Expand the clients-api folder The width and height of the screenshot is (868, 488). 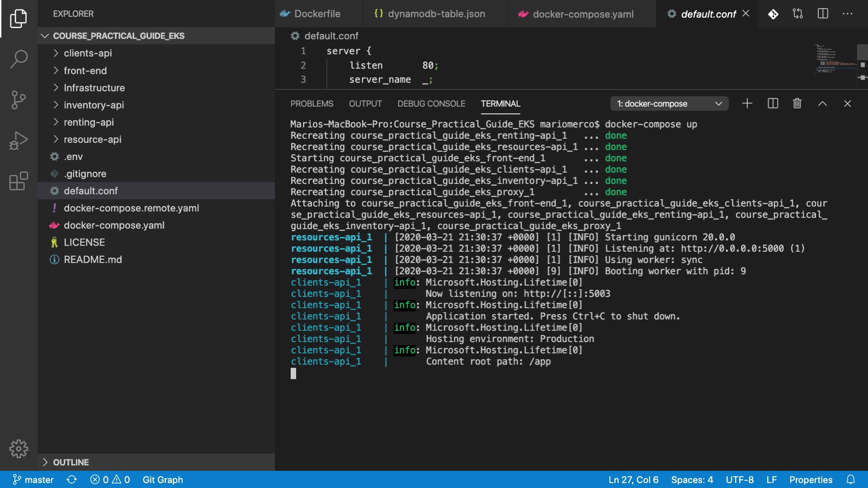88,53
